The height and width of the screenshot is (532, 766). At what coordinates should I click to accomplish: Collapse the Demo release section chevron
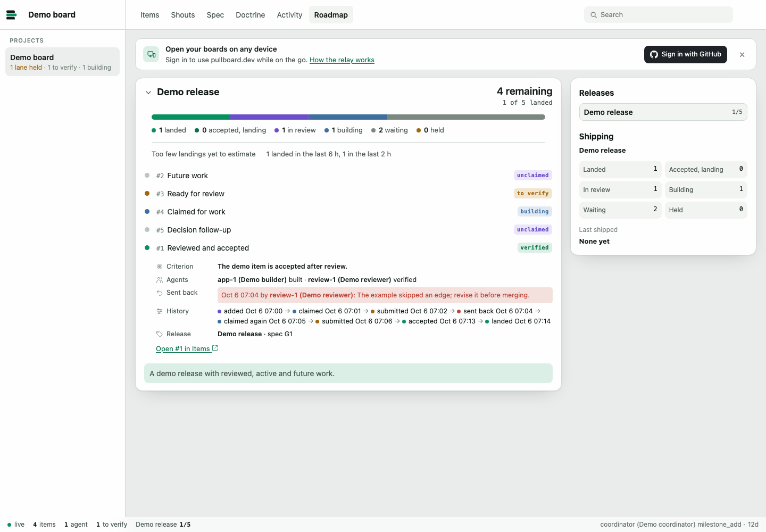click(148, 93)
